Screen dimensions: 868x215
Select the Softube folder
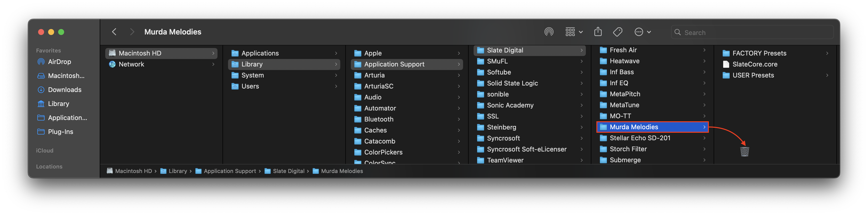coord(529,72)
